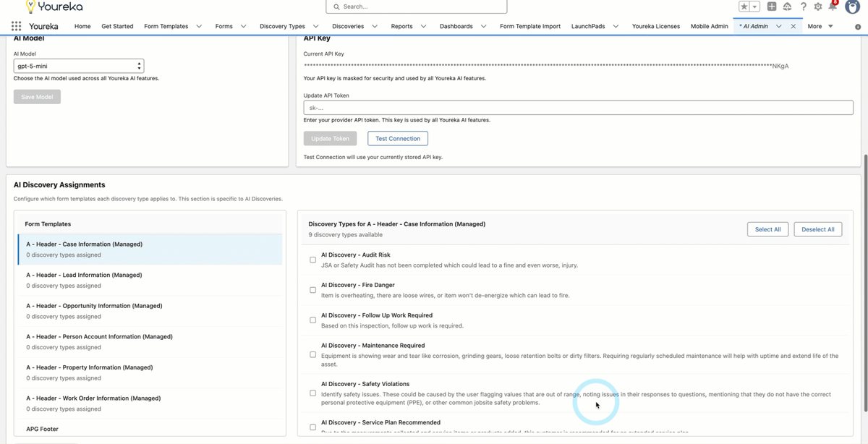Click '9 discovery types available' text
Viewport: 868px width, 444px height.
pos(345,234)
